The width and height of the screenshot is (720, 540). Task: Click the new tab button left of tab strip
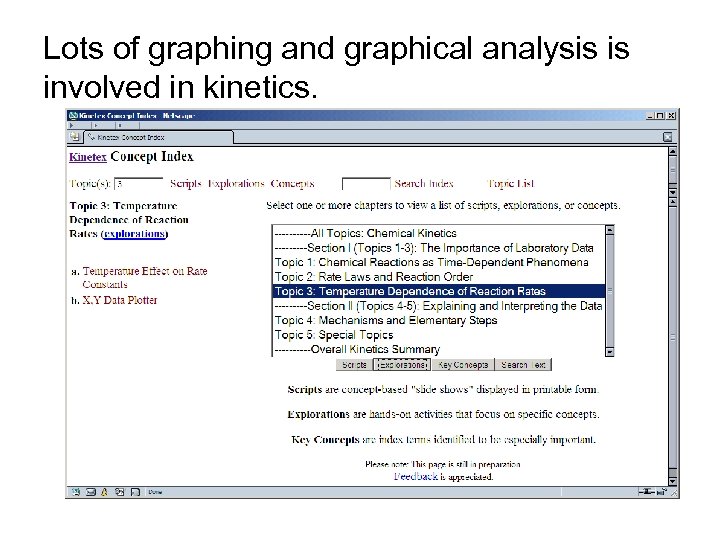point(74,137)
